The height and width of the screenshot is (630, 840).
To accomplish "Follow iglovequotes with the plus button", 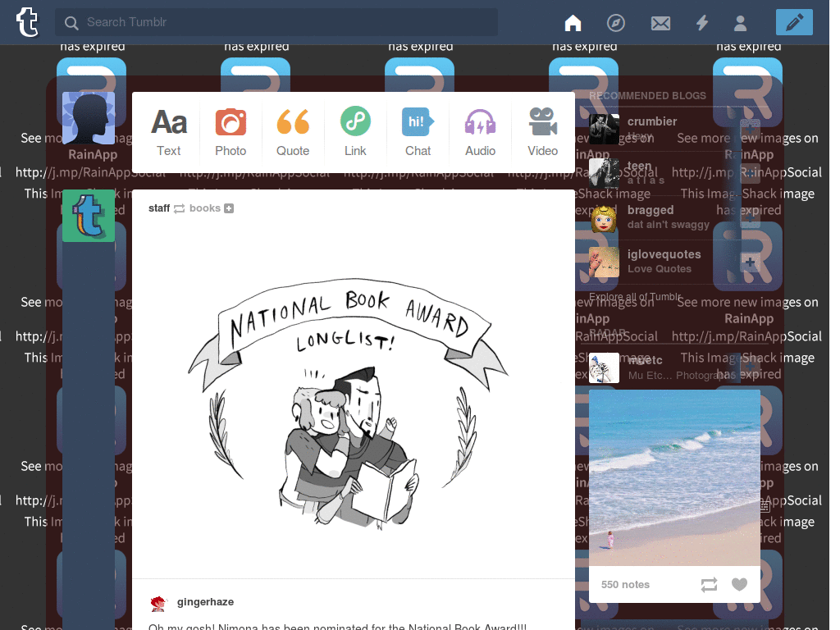I will tap(750, 262).
